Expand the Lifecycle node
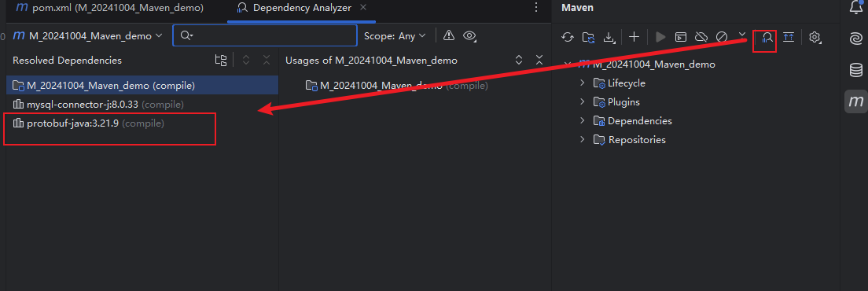 point(582,83)
